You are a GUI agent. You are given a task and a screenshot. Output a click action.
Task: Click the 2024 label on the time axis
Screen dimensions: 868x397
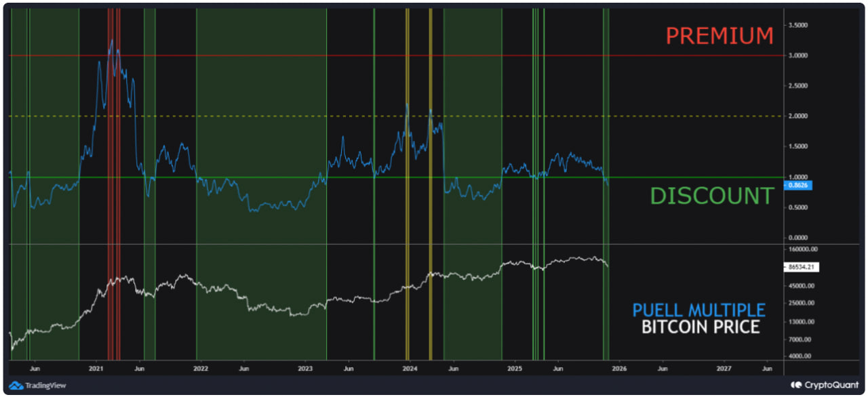tap(410, 368)
